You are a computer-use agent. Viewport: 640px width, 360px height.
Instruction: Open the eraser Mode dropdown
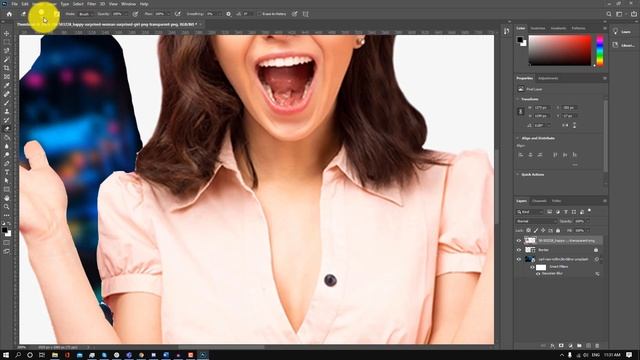click(x=85, y=14)
